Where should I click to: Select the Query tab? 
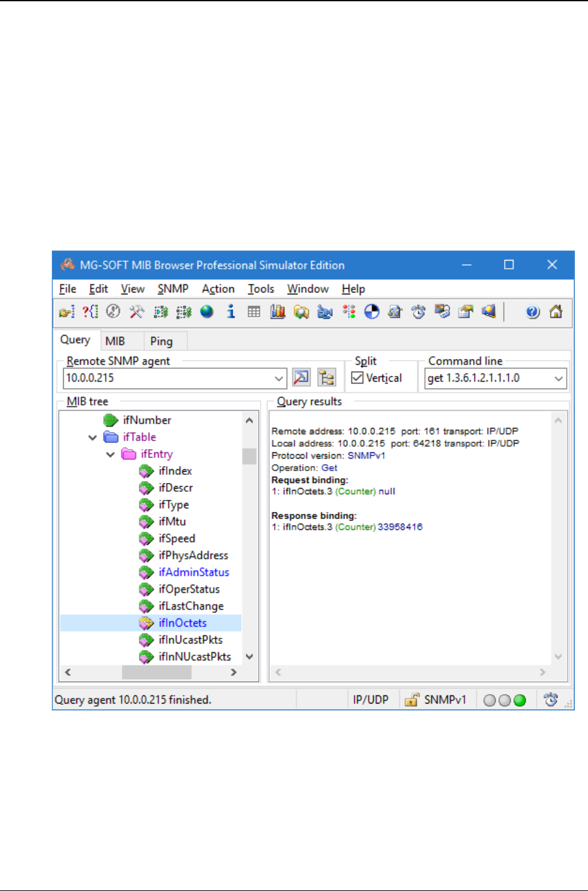click(x=75, y=339)
